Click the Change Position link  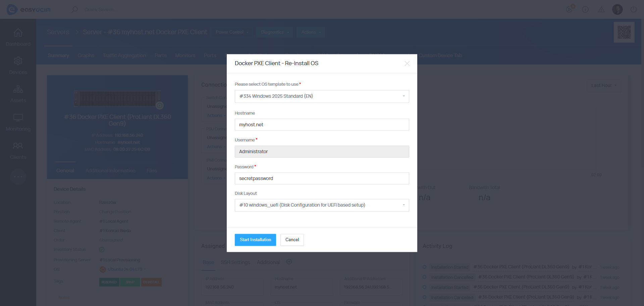point(115,212)
